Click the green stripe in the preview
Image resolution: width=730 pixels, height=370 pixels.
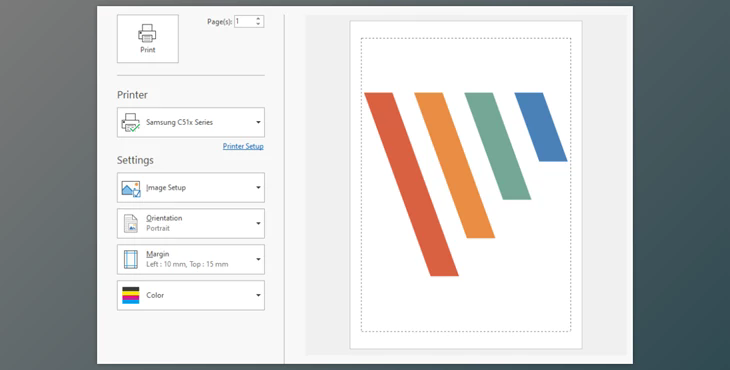click(498, 146)
